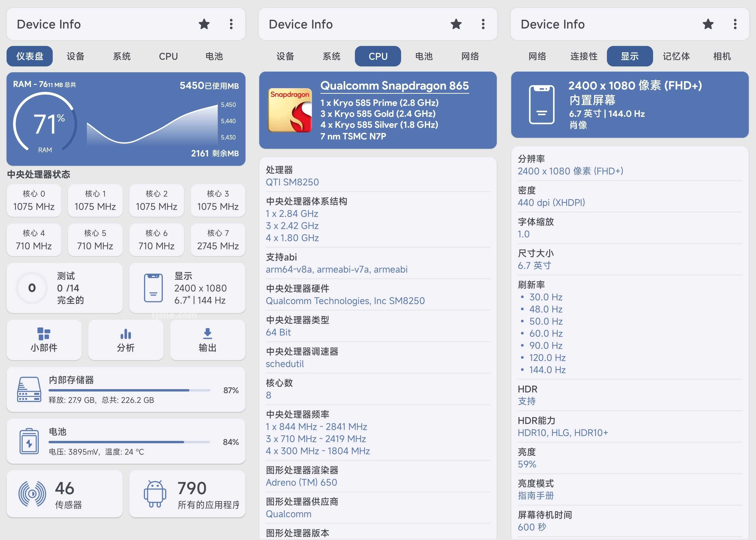Open the 连接性 connectivity tab
The width and height of the screenshot is (756, 540).
(x=584, y=56)
